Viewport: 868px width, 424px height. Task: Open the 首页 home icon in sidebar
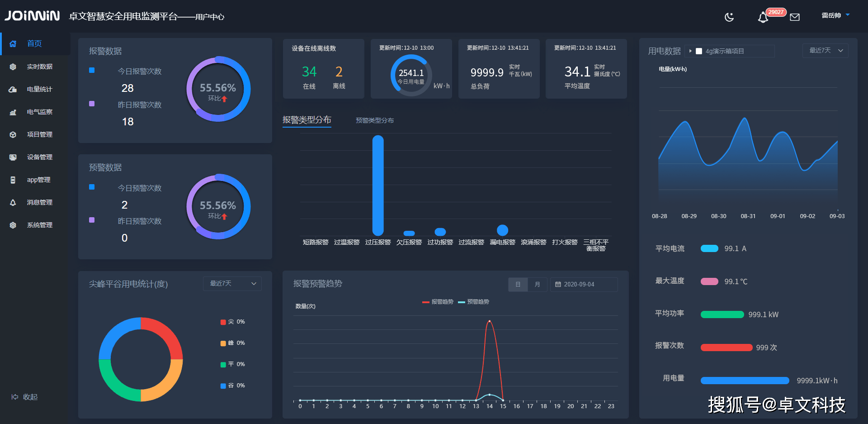(x=13, y=44)
